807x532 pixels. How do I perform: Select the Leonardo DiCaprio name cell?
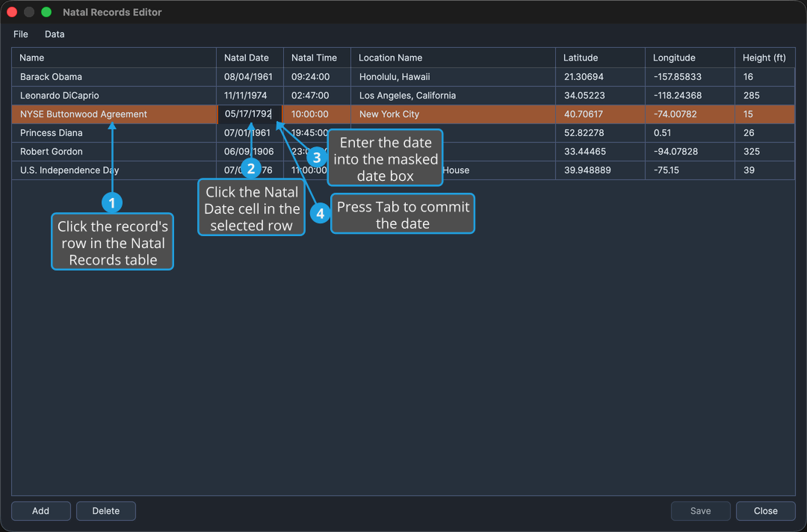114,95
